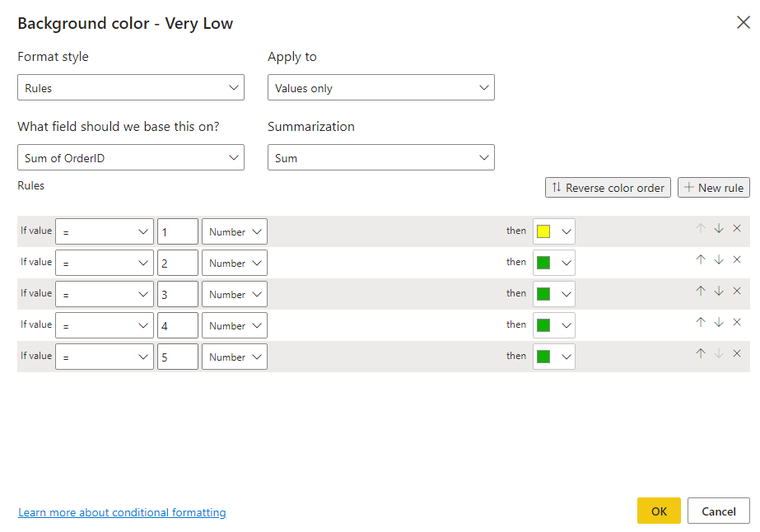Open the Summarization dropdown
760x532 pixels.
click(x=381, y=157)
